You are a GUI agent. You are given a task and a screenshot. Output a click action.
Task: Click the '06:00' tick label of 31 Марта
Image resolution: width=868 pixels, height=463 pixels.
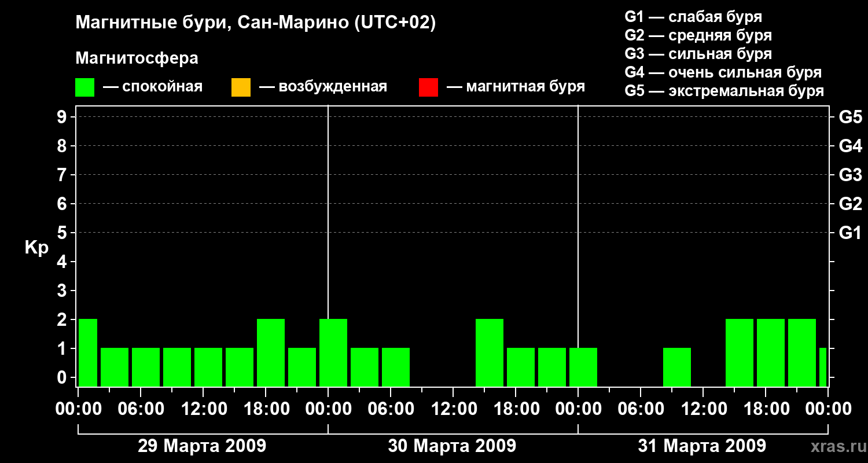point(641,409)
